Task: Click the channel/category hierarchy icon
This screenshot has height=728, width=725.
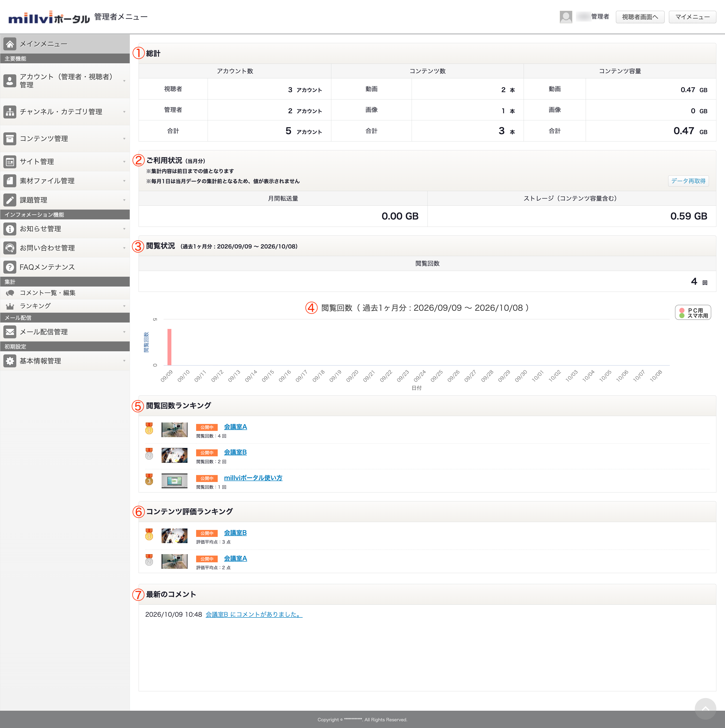Action: point(10,112)
